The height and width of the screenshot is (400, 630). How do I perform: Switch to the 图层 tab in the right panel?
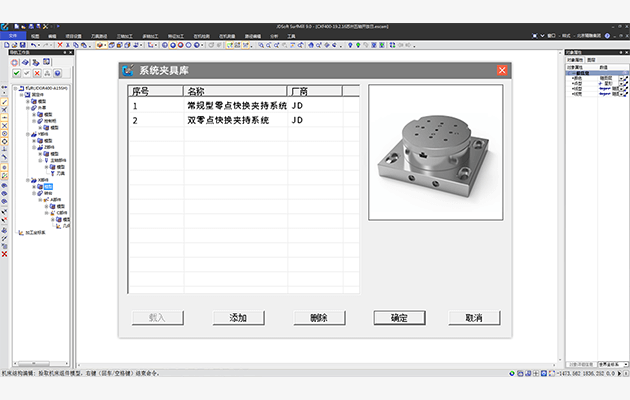(x=591, y=60)
